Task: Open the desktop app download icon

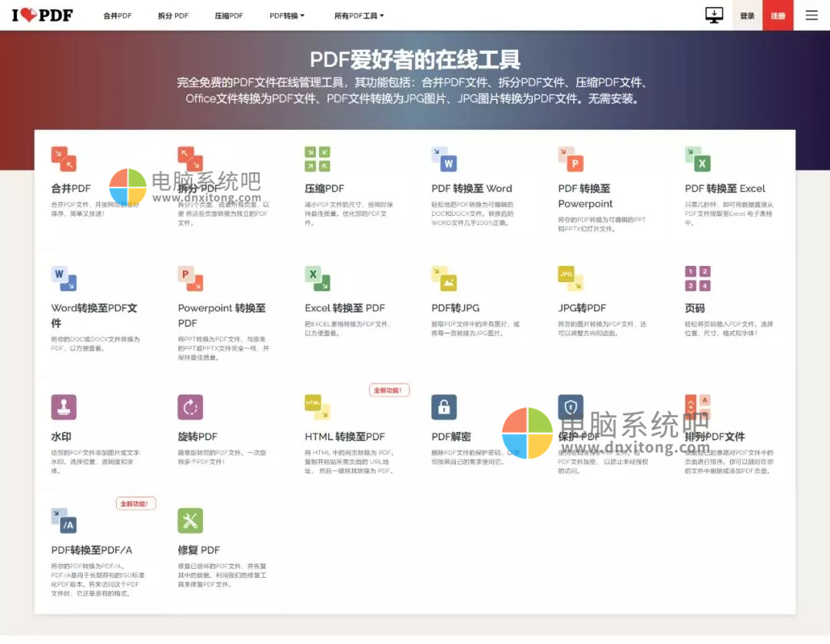Action: pyautogui.click(x=714, y=15)
